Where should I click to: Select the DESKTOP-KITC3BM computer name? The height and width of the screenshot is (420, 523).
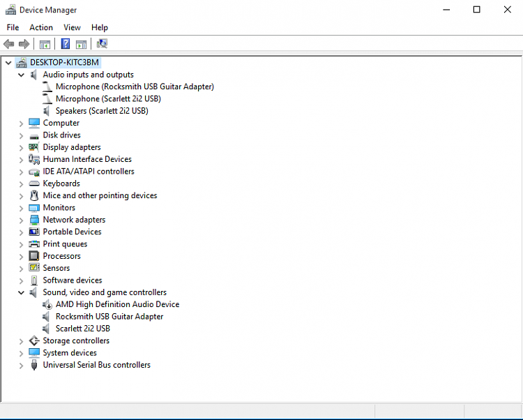[x=64, y=62]
